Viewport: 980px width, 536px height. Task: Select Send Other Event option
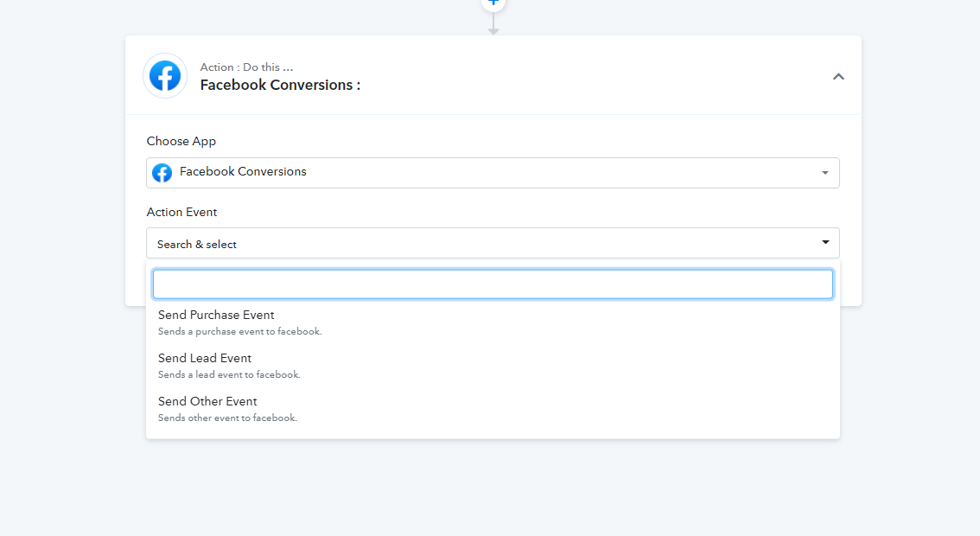[493, 408]
